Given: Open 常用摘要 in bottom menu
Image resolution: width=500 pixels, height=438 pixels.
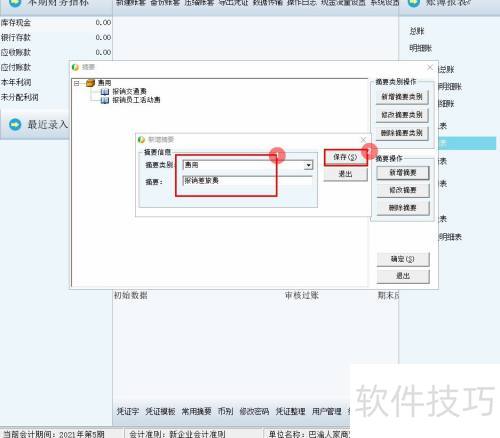Looking at the screenshot, I should [196, 411].
